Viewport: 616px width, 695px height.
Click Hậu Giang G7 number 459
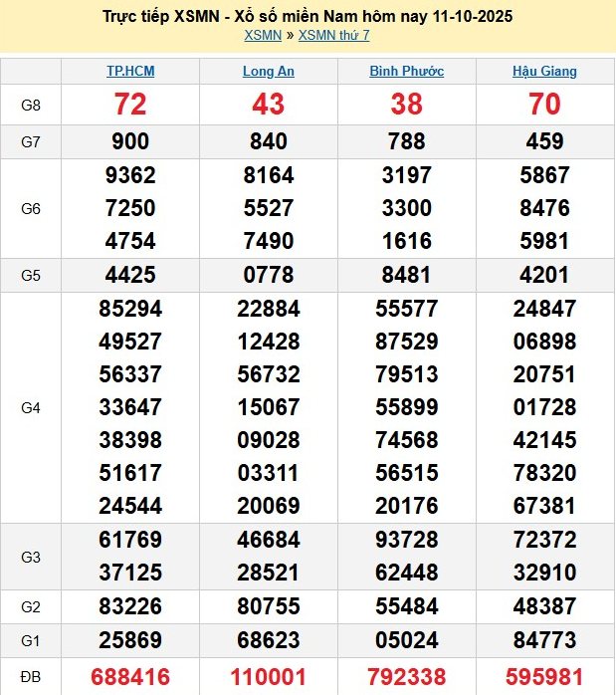click(544, 141)
